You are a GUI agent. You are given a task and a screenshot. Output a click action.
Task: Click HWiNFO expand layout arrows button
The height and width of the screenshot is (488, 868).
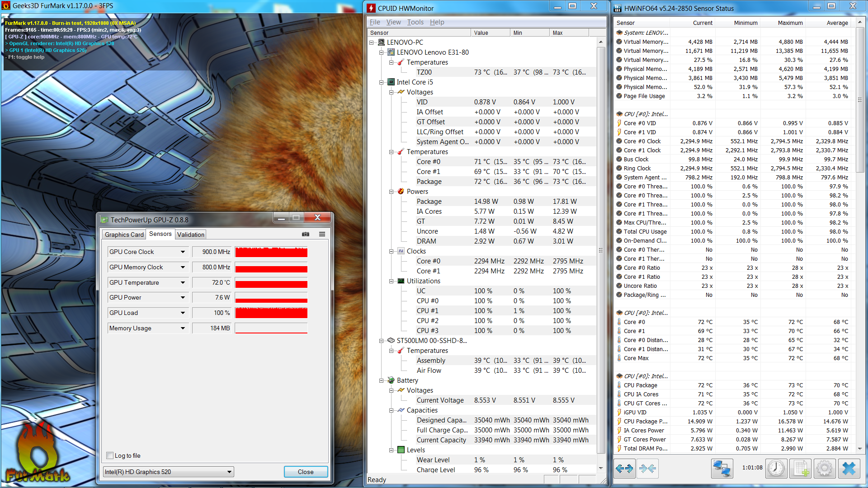[x=624, y=469]
